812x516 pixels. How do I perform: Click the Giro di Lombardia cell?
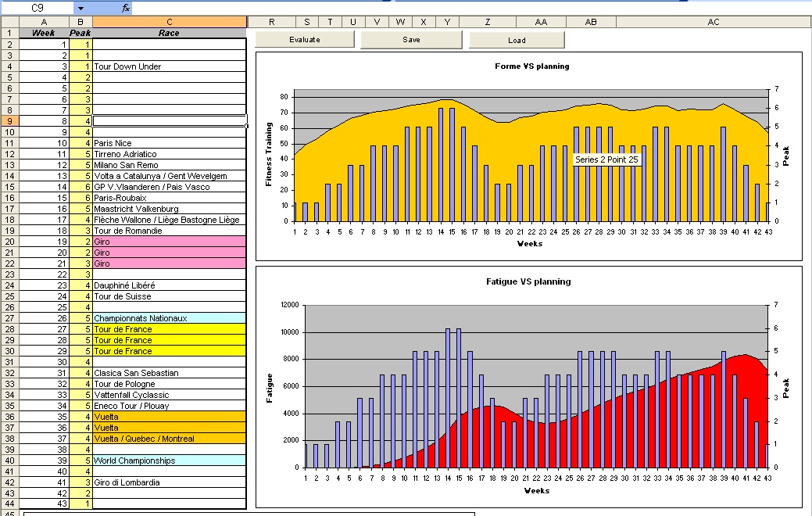(x=169, y=482)
